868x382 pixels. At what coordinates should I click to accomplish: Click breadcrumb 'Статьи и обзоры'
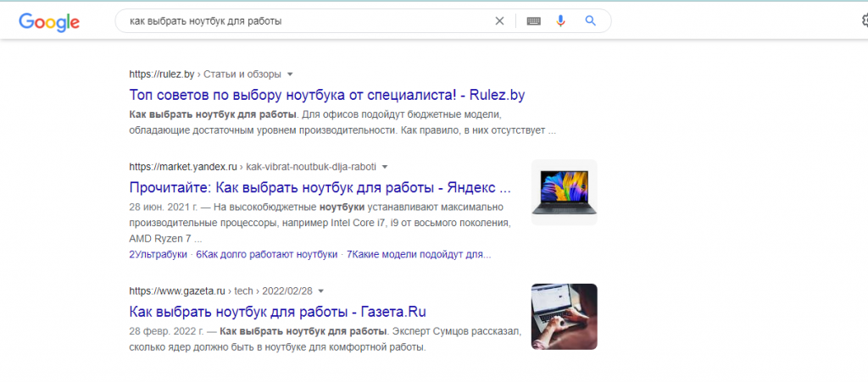[242, 74]
